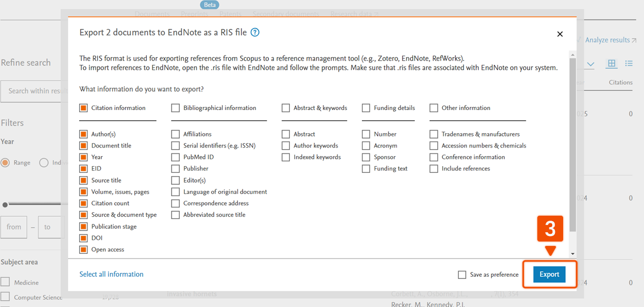Uncheck the Year checkbox
Image resolution: width=644 pixels, height=307 pixels.
[x=84, y=157]
